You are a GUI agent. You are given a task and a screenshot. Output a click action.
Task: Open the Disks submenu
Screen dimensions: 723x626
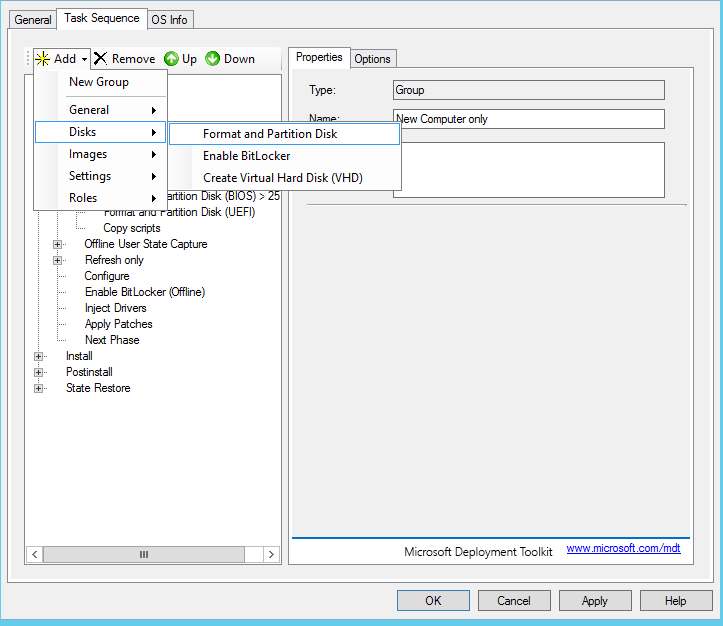point(101,132)
